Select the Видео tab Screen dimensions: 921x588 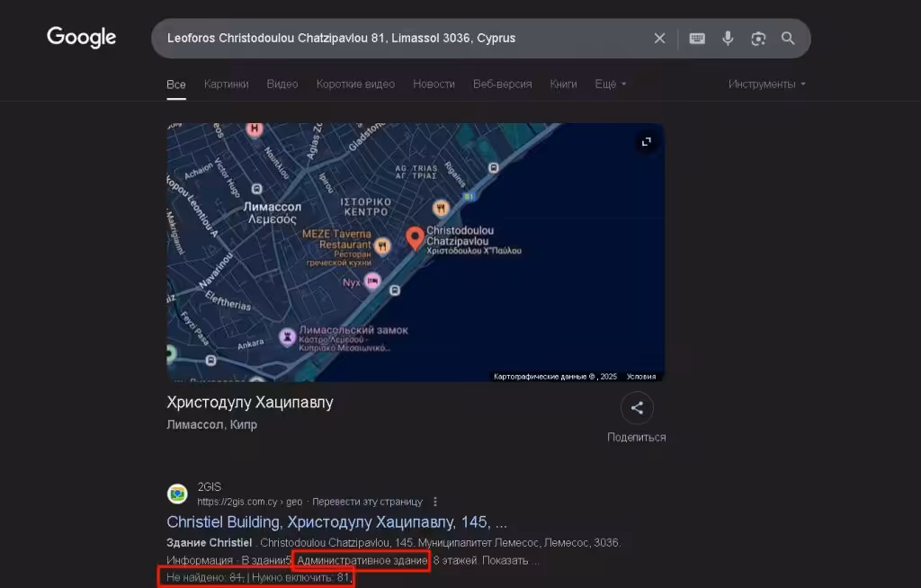point(282,84)
